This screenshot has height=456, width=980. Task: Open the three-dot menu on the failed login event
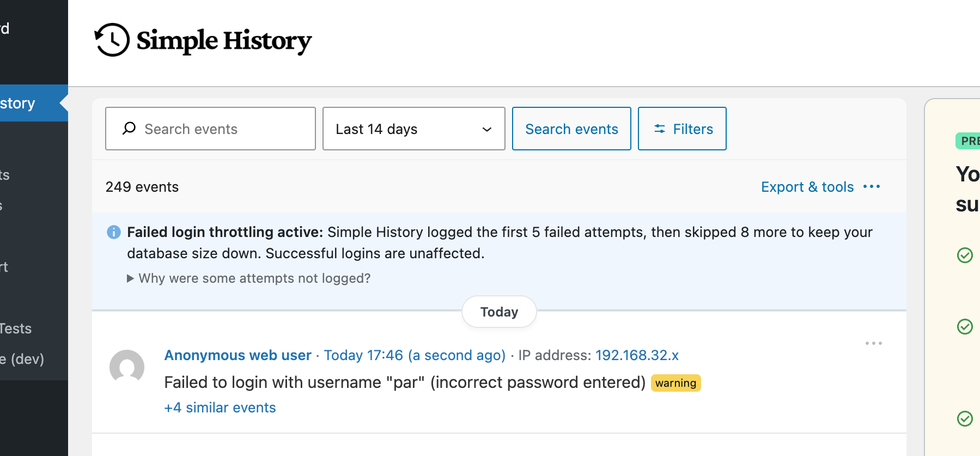click(x=873, y=343)
